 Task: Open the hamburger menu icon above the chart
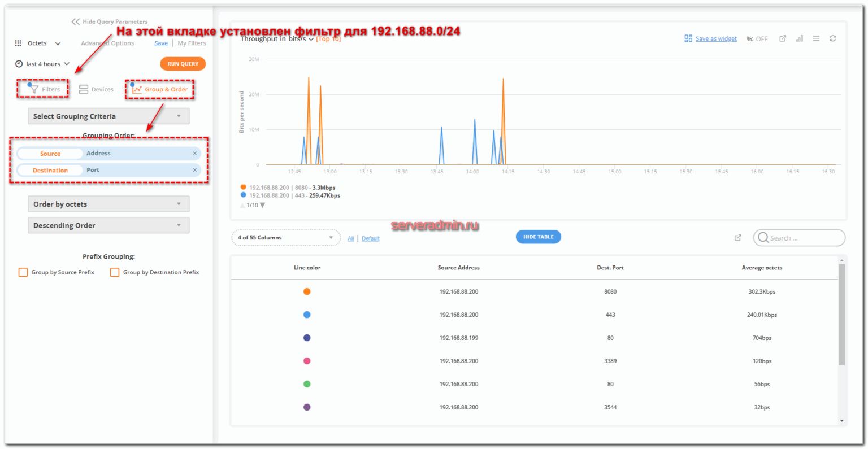[816, 38]
